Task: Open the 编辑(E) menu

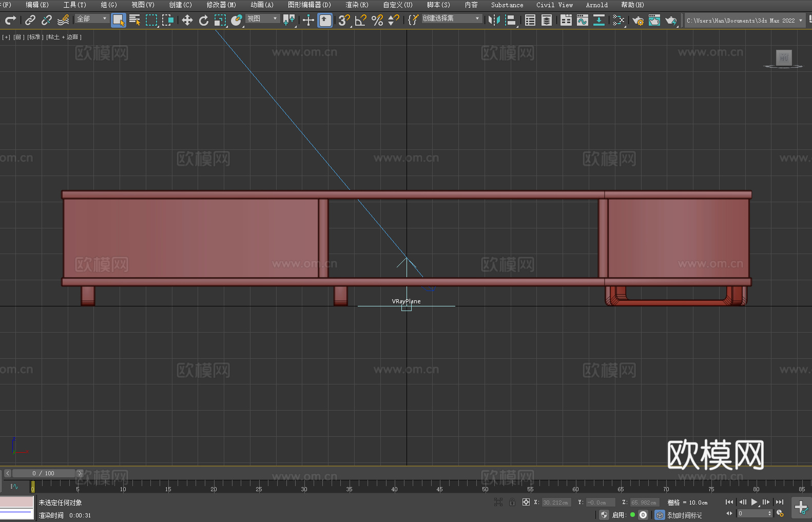Action: [x=37, y=5]
